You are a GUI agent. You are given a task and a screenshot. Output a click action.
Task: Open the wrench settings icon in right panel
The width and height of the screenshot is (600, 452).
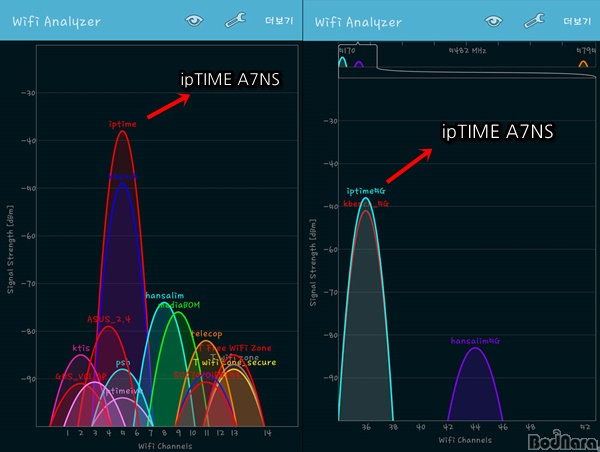(534, 20)
